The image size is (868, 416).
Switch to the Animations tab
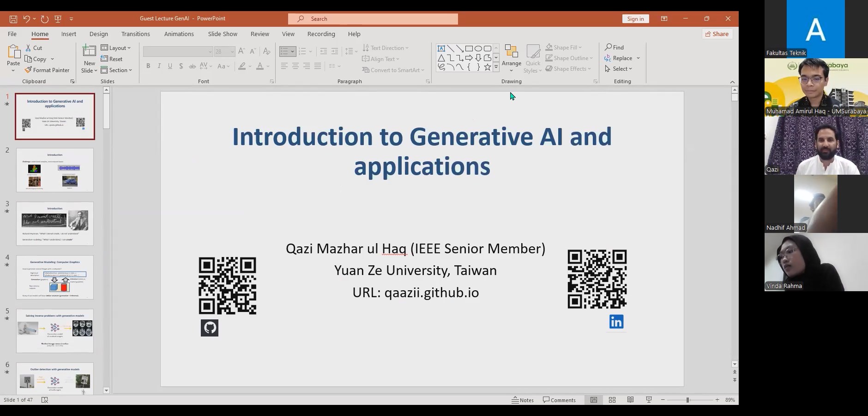pyautogui.click(x=179, y=34)
